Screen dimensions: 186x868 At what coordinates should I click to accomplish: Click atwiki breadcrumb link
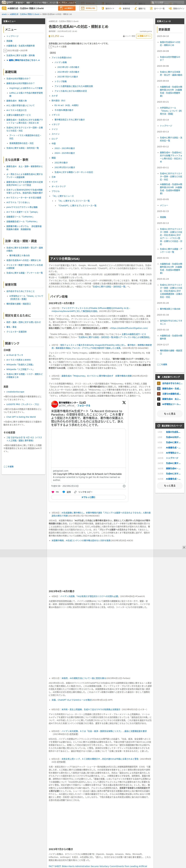4,14
